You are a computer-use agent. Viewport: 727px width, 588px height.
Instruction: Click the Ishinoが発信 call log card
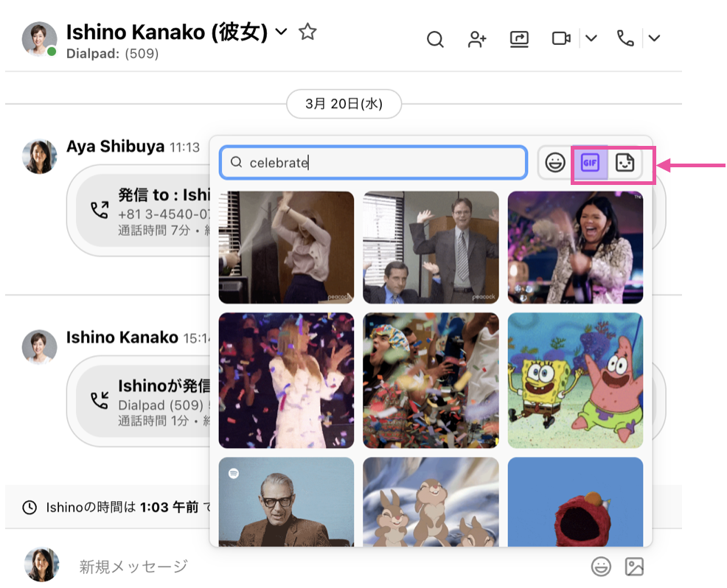click(144, 402)
